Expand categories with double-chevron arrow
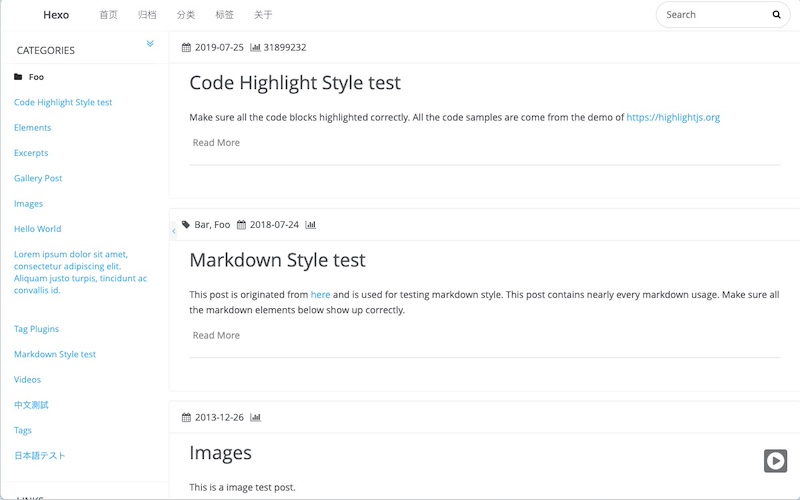800x500 pixels. point(150,44)
